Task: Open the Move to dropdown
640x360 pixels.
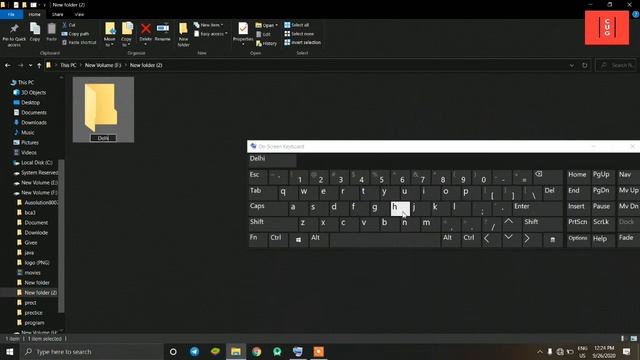Action: pyautogui.click(x=110, y=35)
